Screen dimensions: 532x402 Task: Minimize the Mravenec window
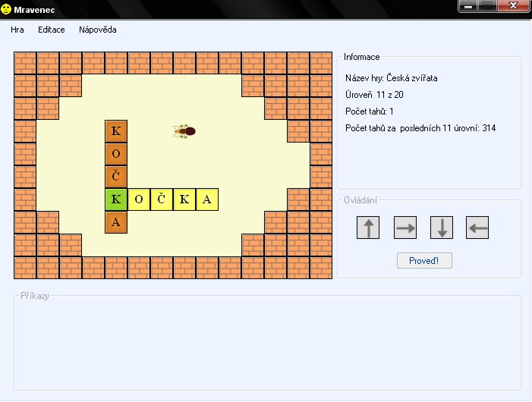468,6
